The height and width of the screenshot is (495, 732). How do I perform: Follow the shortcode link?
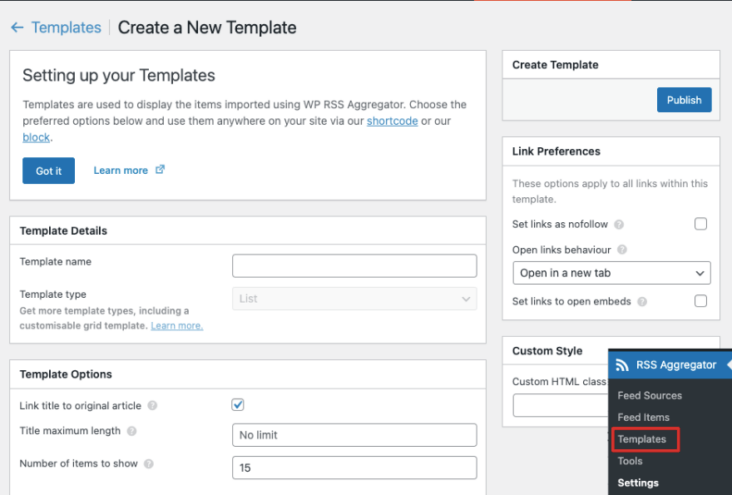pos(392,121)
